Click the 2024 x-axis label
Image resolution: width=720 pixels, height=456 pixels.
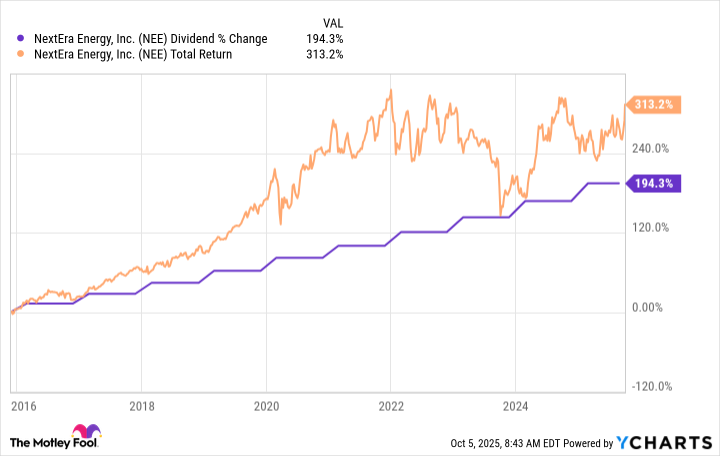[514, 408]
